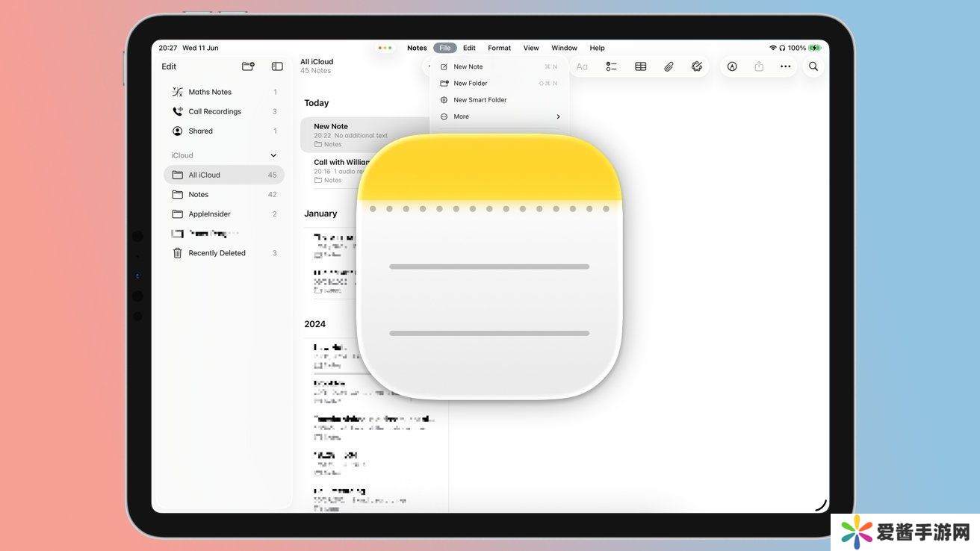Open the Maths Notes folder
The height and width of the screenshot is (551, 980).
[210, 92]
